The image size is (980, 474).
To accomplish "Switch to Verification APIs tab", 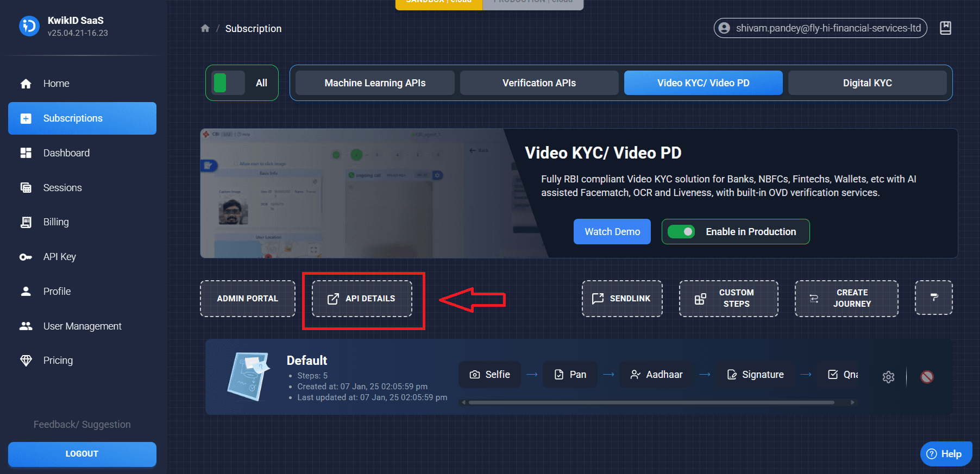I will [x=539, y=83].
